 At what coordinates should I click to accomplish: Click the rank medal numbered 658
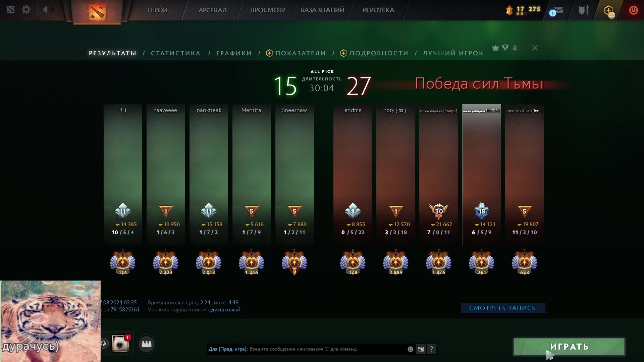pyautogui.click(x=525, y=262)
